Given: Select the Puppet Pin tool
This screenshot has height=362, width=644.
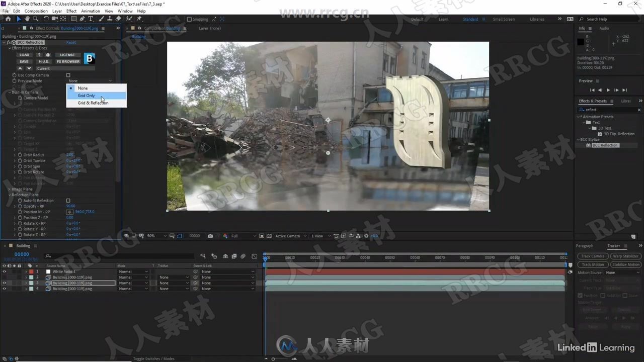Looking at the screenshot, I should click(x=139, y=19).
